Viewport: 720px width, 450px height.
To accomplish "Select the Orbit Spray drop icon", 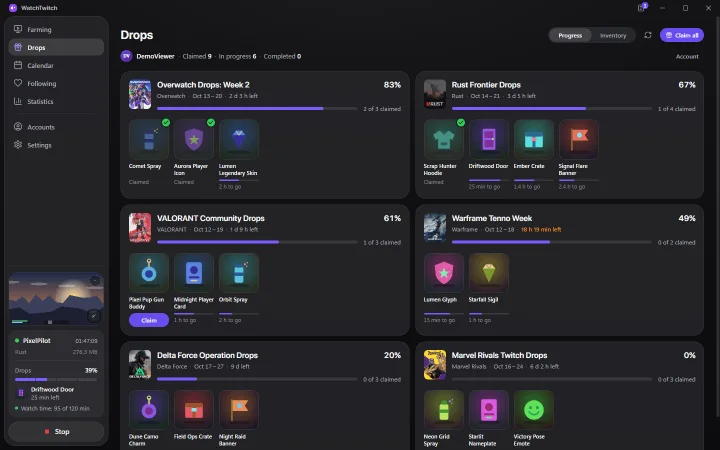I will coord(239,273).
